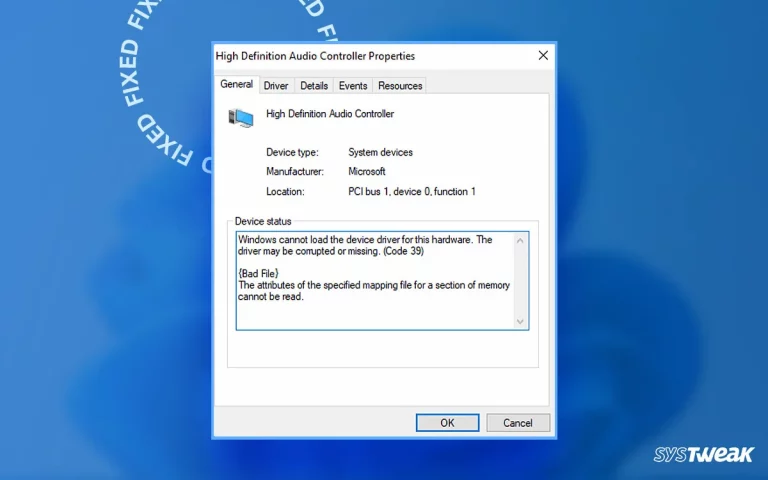Select the "{Bad File}" status line
Screen dimensions: 768x480
click(x=258, y=273)
